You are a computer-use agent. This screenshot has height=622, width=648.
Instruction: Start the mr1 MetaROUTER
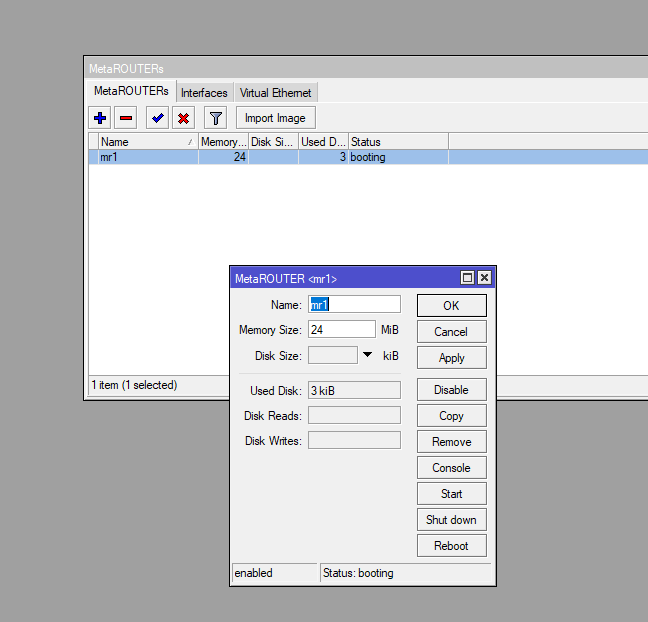coord(451,494)
